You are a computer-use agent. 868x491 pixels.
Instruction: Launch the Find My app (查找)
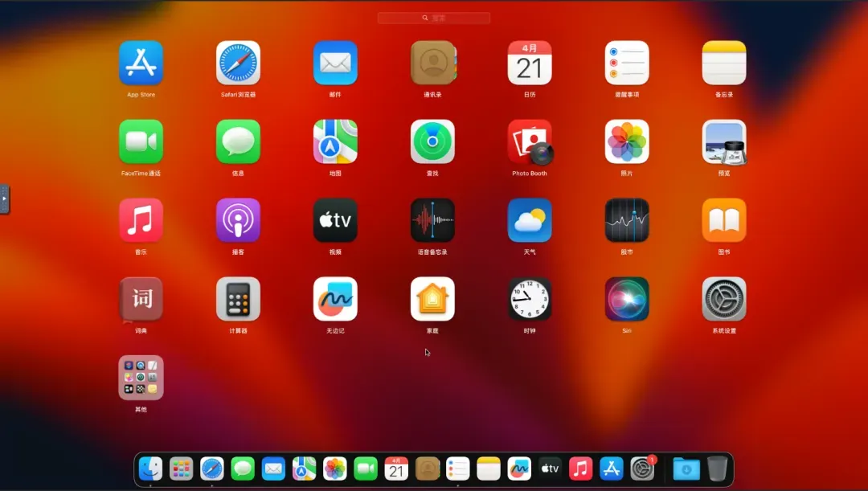(432, 142)
